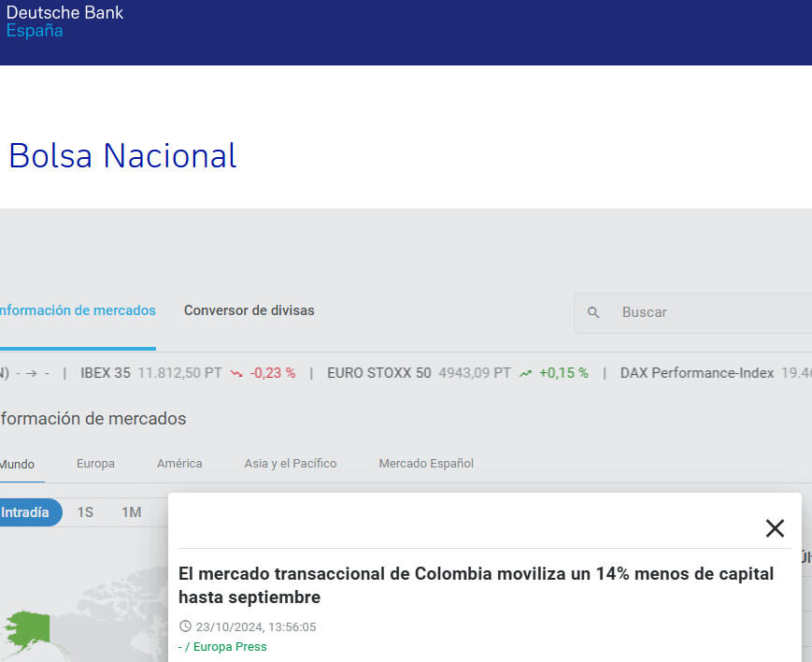Open the DAX Performance-Index ticker entry

point(696,373)
